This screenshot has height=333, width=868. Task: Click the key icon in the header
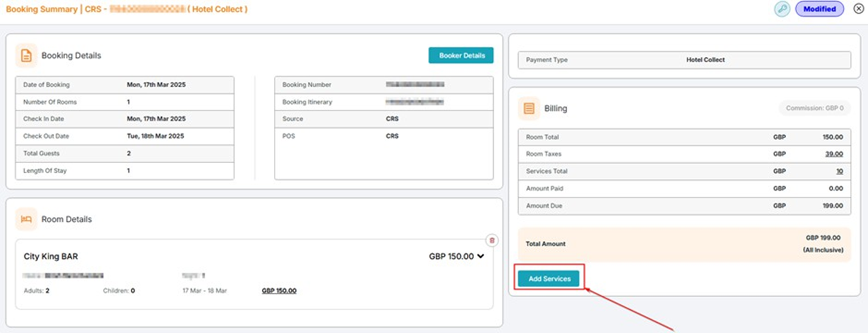pos(782,9)
